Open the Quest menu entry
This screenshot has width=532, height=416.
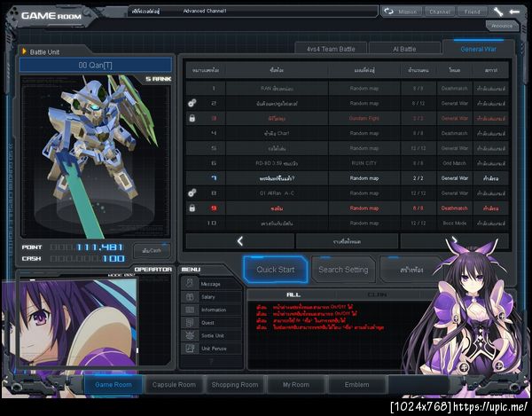(x=211, y=322)
